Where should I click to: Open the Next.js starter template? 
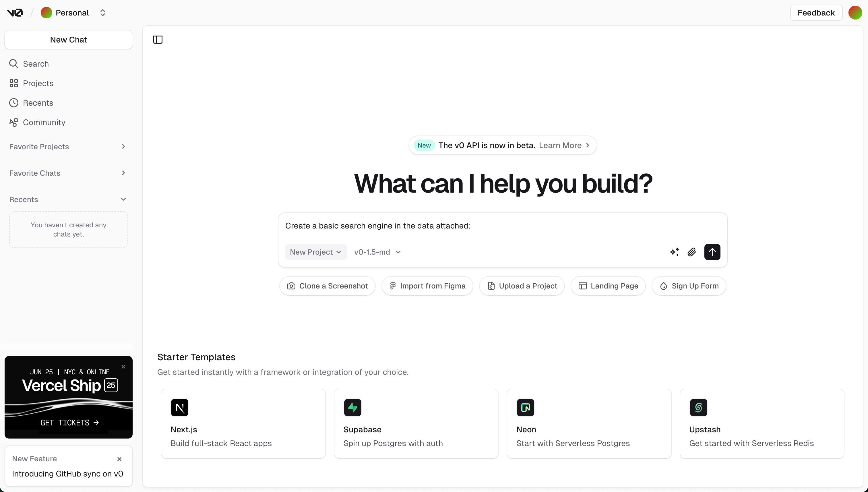click(x=243, y=424)
